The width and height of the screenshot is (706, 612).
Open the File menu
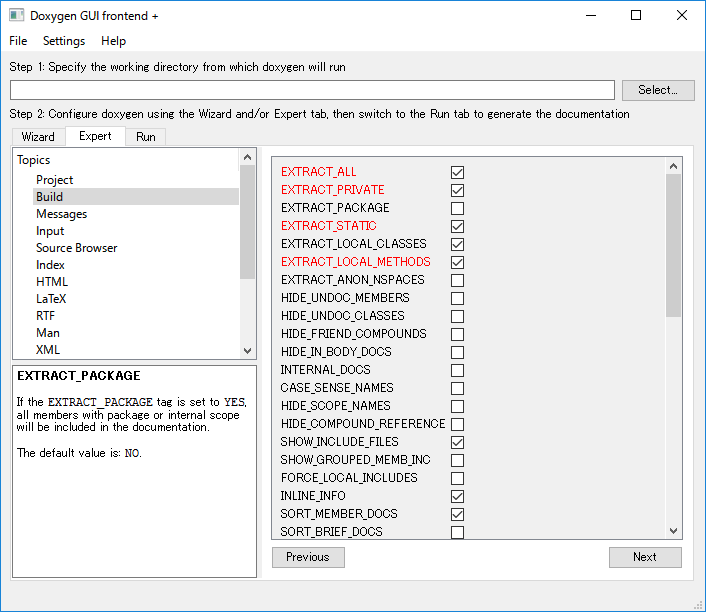click(18, 41)
